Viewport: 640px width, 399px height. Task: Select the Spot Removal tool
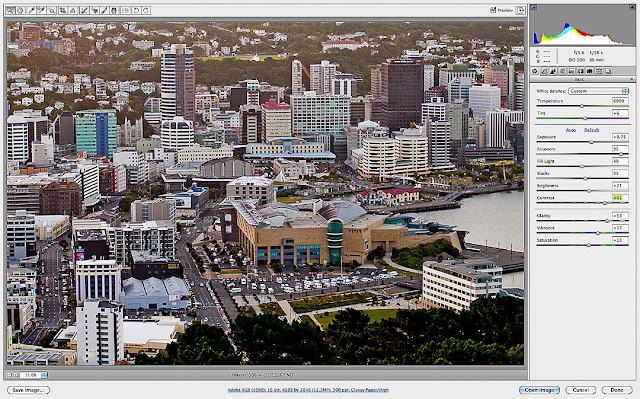[83, 11]
